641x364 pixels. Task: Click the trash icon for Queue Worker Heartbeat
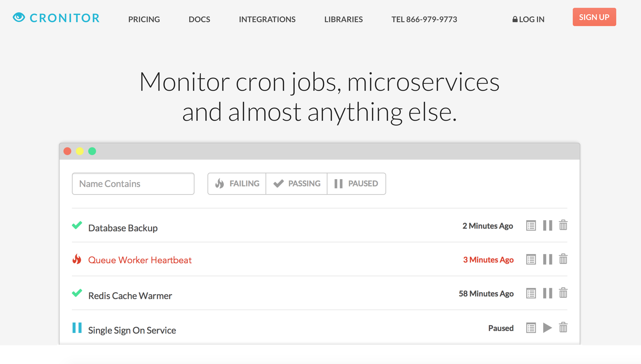pos(563,259)
